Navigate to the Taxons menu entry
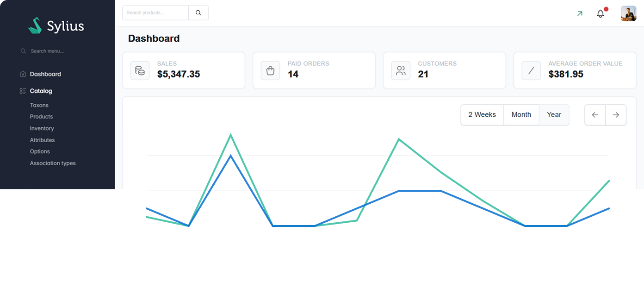Screen dimensions: 644x282 point(39,105)
